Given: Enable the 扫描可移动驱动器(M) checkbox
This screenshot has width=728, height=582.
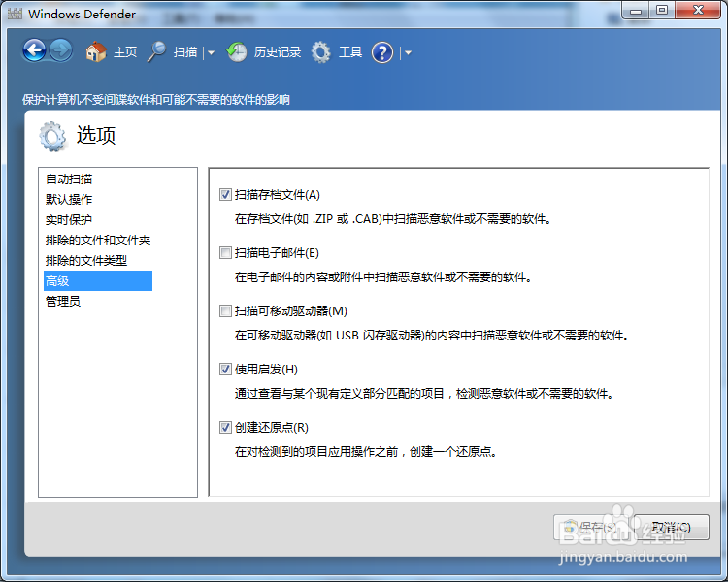Looking at the screenshot, I should (x=225, y=310).
